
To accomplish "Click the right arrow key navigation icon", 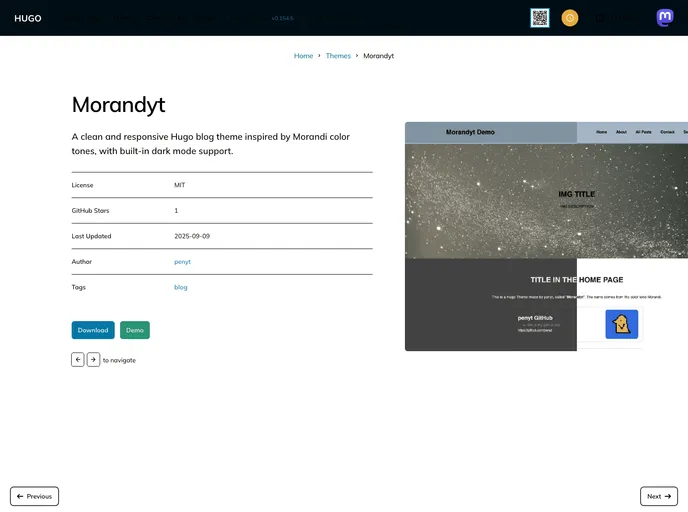I will coord(93,359).
